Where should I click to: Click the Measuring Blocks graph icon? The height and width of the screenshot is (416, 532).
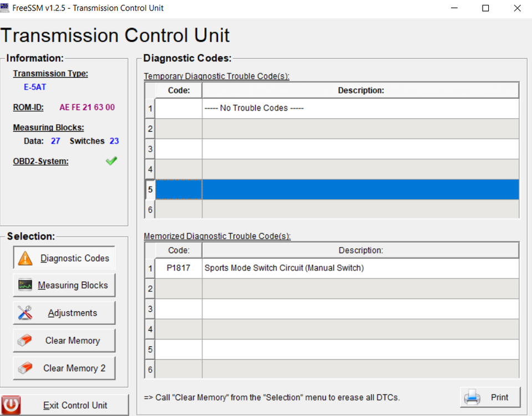[x=26, y=285]
